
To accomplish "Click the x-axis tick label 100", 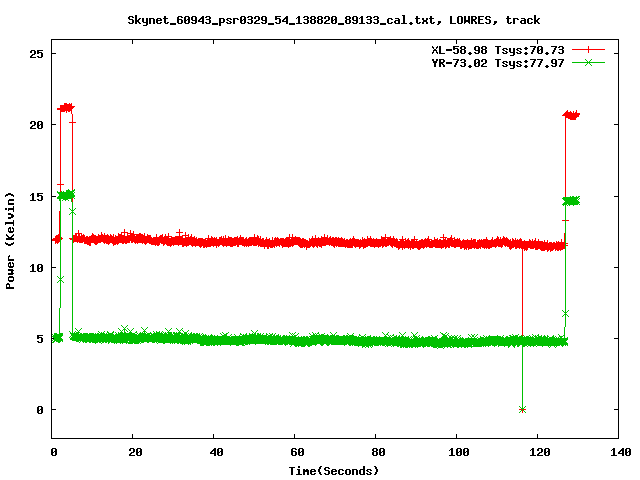I will (x=459, y=452).
